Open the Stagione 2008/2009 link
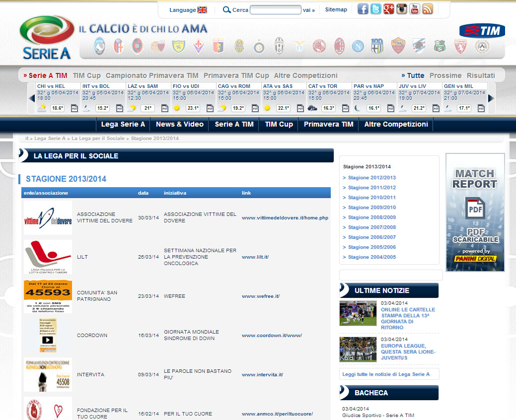Viewport: 516px width, 420px height. (372, 217)
